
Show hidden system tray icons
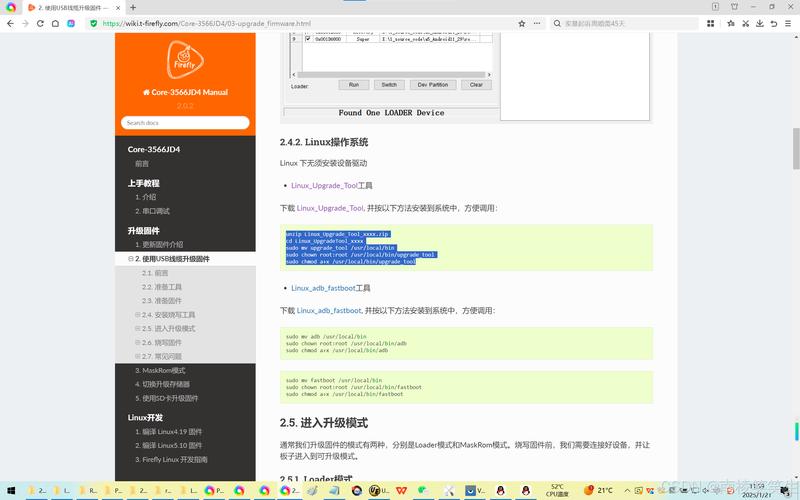(x=627, y=491)
